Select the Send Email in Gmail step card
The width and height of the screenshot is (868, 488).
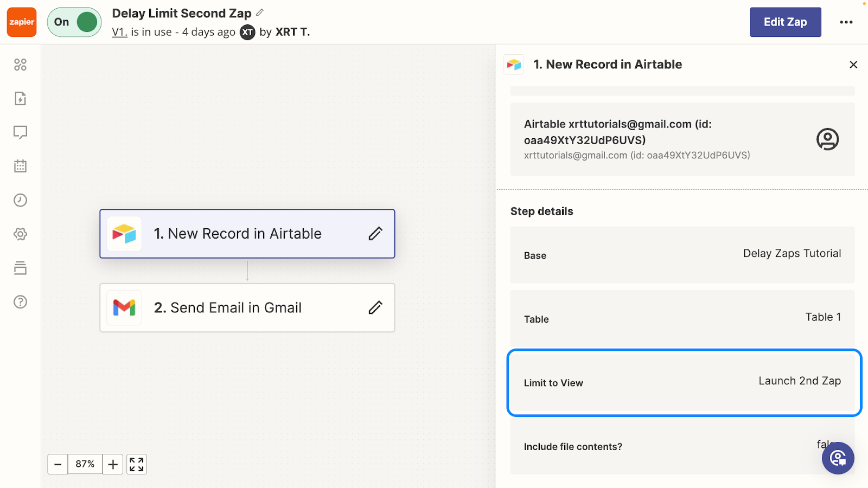[x=247, y=307]
